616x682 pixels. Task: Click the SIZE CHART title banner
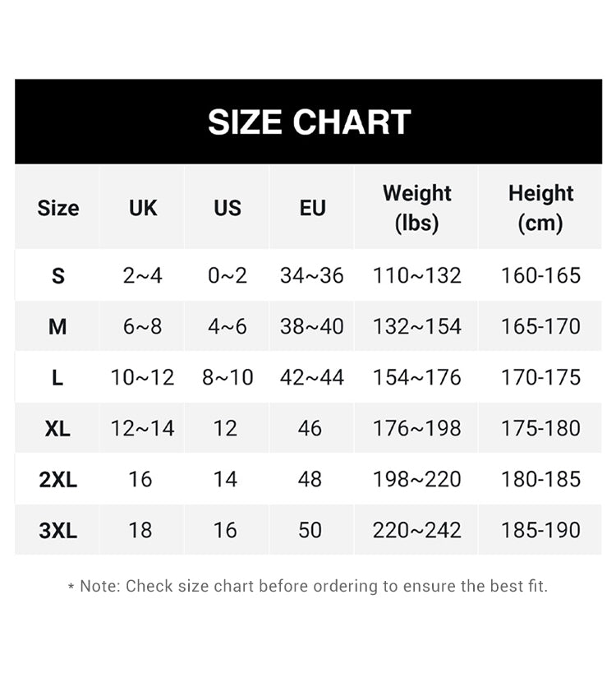tap(308, 122)
